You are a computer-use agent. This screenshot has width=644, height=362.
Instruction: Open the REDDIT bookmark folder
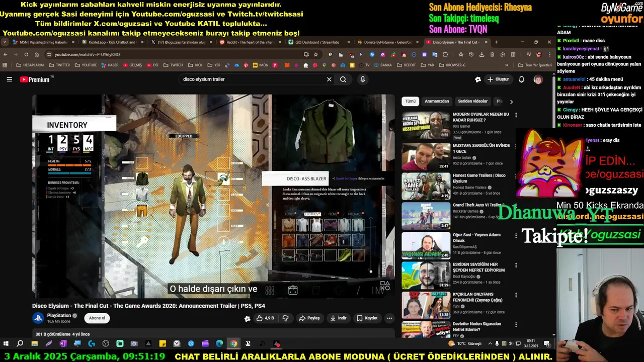[407, 65]
